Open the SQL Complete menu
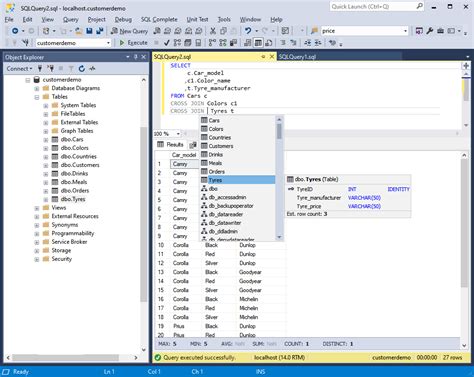Image resolution: width=474 pixels, height=377 pixels. pos(159,19)
